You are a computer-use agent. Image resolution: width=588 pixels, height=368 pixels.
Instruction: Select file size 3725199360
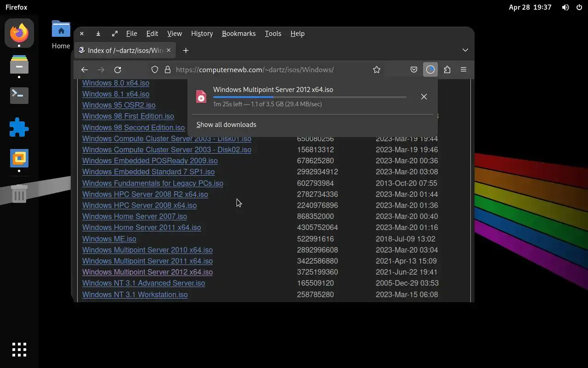pyautogui.click(x=317, y=272)
